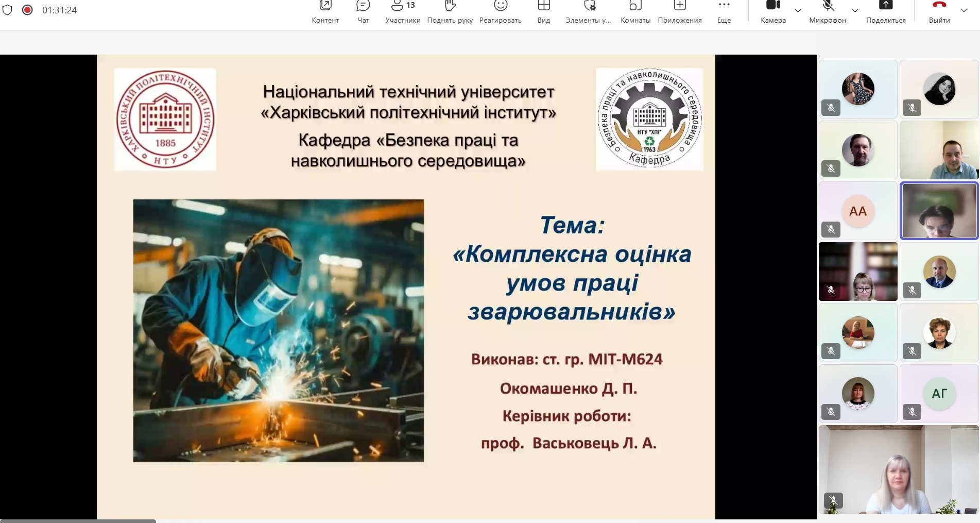Select the AA initials participant tile
The image size is (980, 523).
click(858, 211)
